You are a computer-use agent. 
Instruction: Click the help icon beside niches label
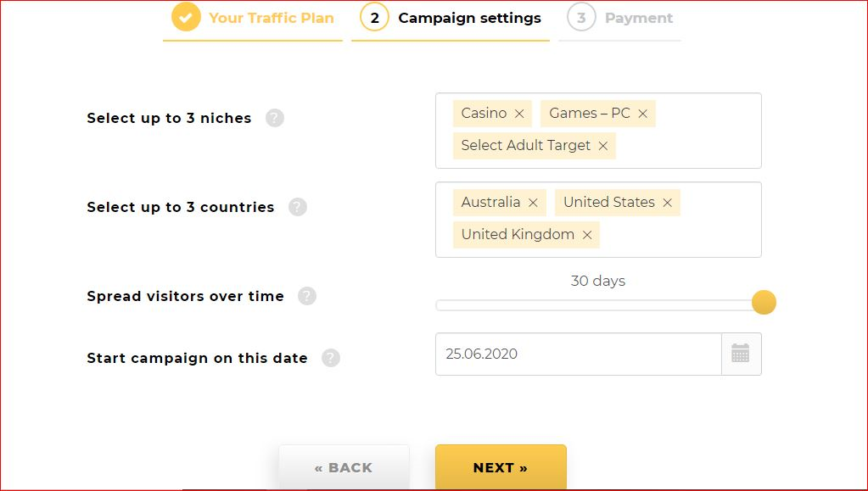tap(274, 118)
